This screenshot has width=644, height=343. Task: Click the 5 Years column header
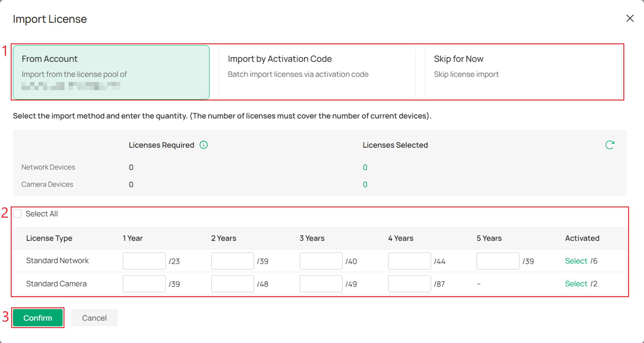pos(489,238)
